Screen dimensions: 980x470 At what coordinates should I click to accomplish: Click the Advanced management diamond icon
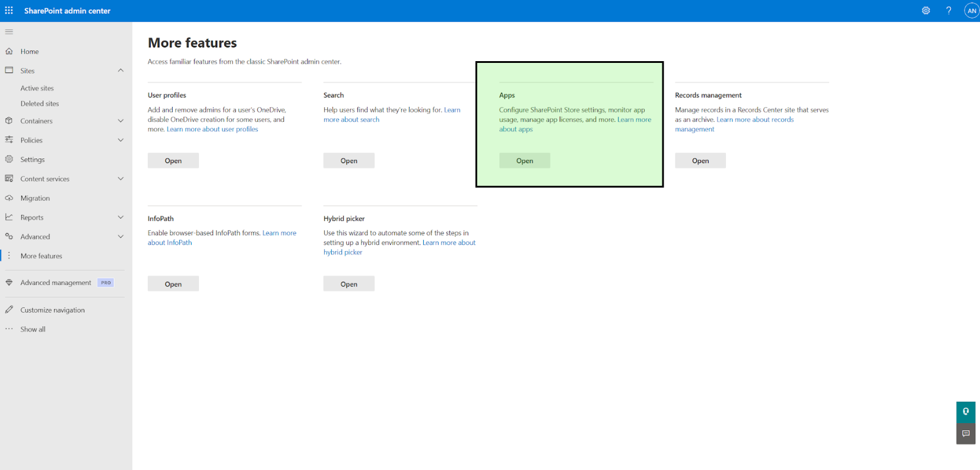pos(9,282)
